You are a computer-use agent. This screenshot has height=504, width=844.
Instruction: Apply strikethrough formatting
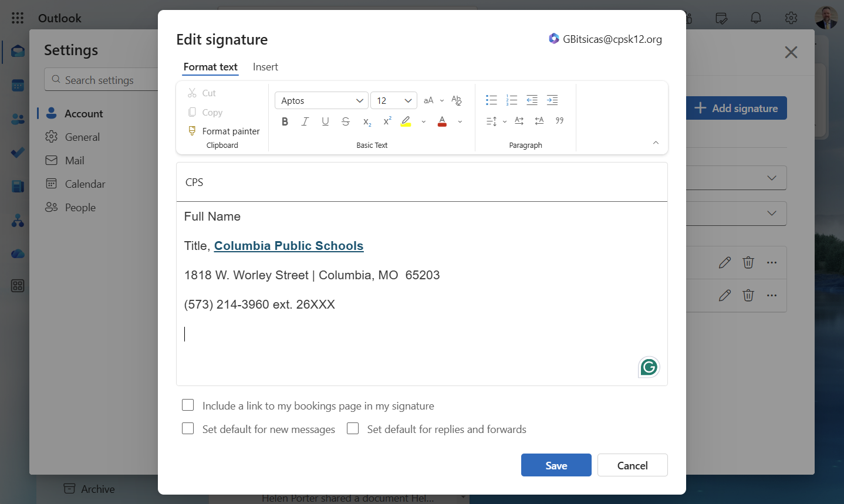(x=346, y=121)
